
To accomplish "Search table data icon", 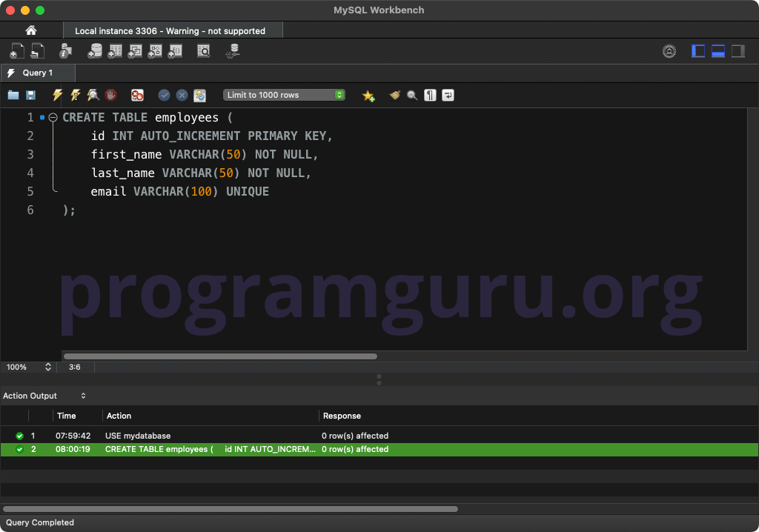I will click(204, 51).
